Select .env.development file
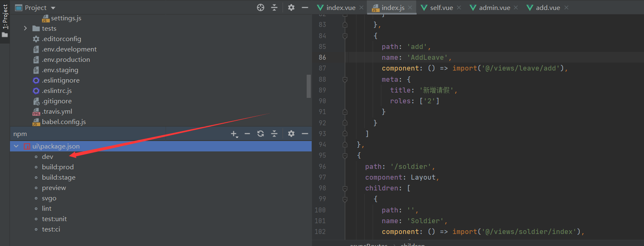Viewport: 644px width, 246px height. [69, 49]
